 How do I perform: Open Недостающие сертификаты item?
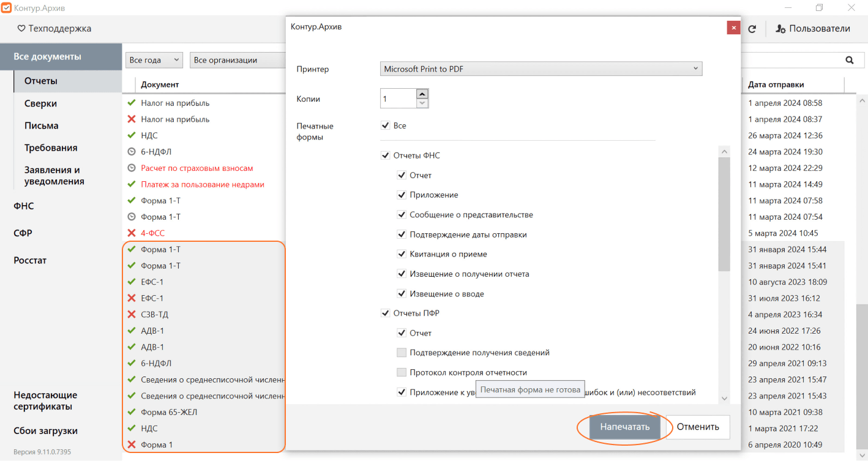point(46,400)
